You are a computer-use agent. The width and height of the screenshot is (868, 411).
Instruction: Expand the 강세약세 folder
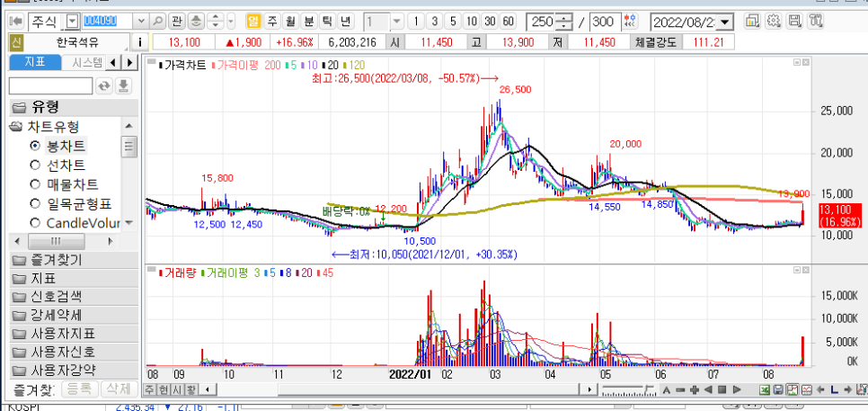point(74,315)
